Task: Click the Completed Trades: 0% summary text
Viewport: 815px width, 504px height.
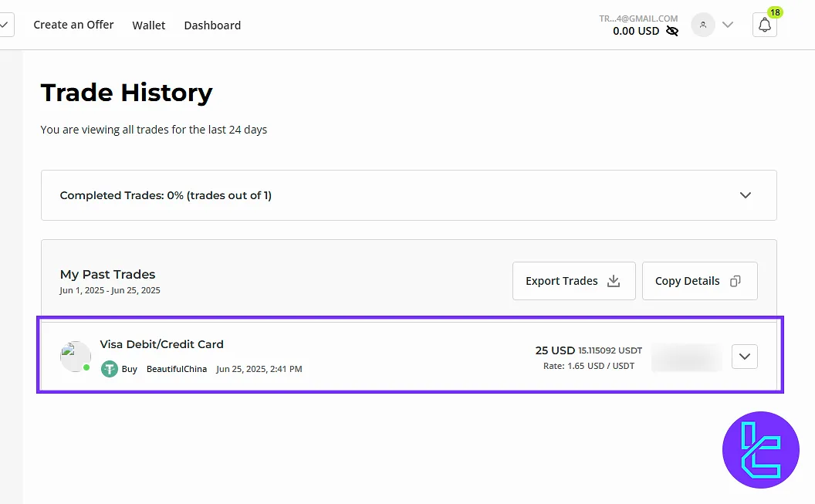Action: coord(166,195)
